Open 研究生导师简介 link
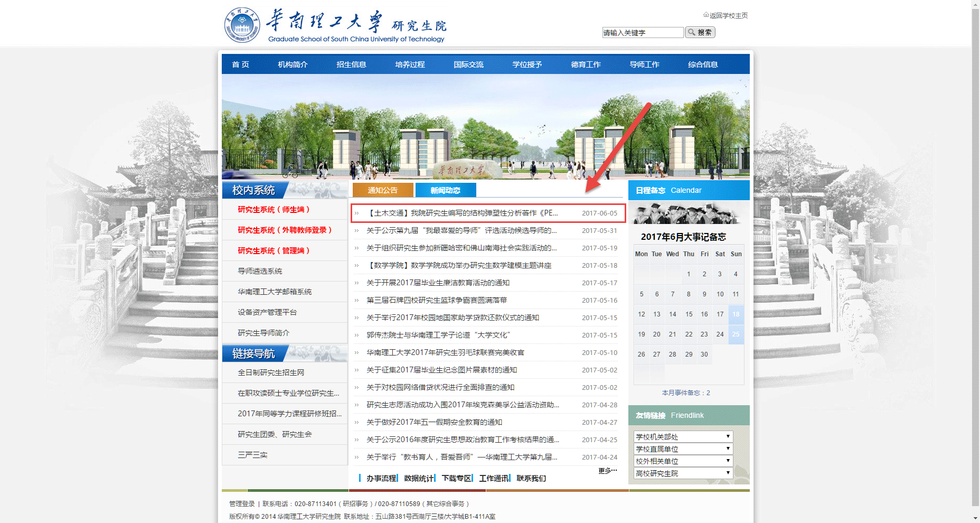 [x=263, y=333]
